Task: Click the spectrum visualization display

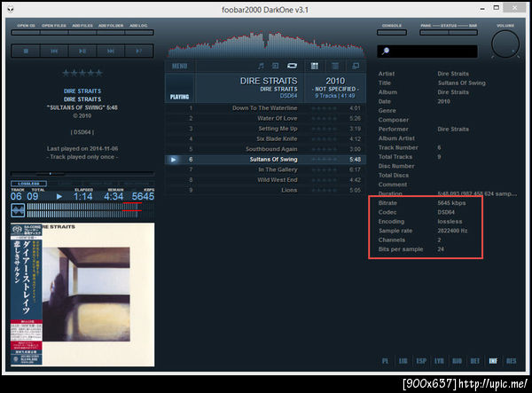Action: [x=266, y=44]
